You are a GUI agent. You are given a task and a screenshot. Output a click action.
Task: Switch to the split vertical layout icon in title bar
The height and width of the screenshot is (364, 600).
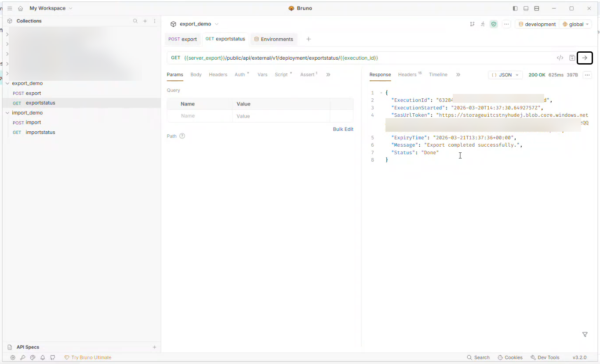pos(537,8)
